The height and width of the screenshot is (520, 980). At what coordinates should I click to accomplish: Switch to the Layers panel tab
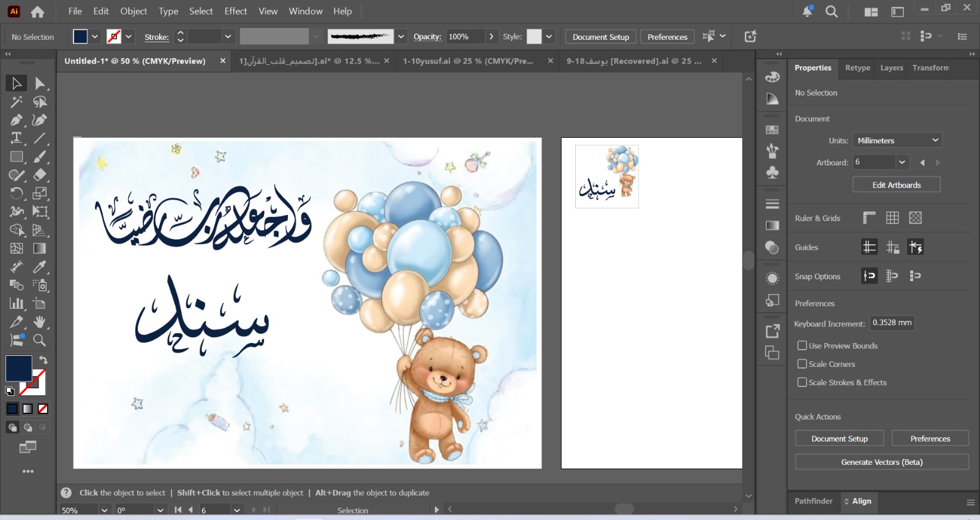click(x=891, y=68)
